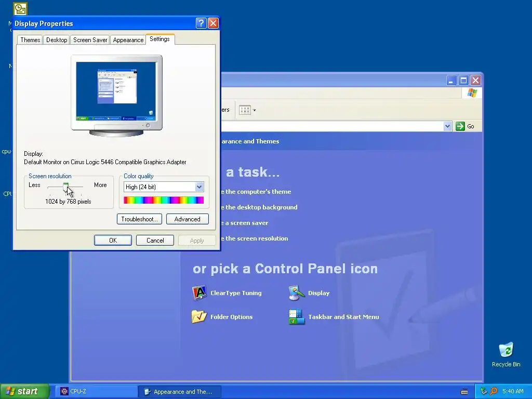Maximize the Control Panel window

tap(463, 81)
